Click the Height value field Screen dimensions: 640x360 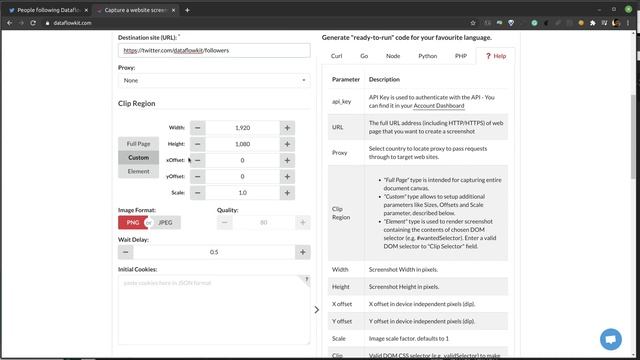(242, 144)
